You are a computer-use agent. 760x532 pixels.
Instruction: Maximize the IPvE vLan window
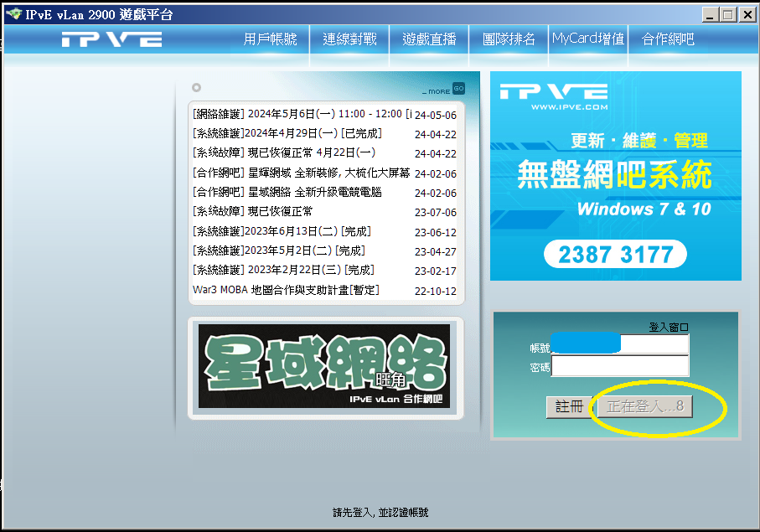[728, 14]
